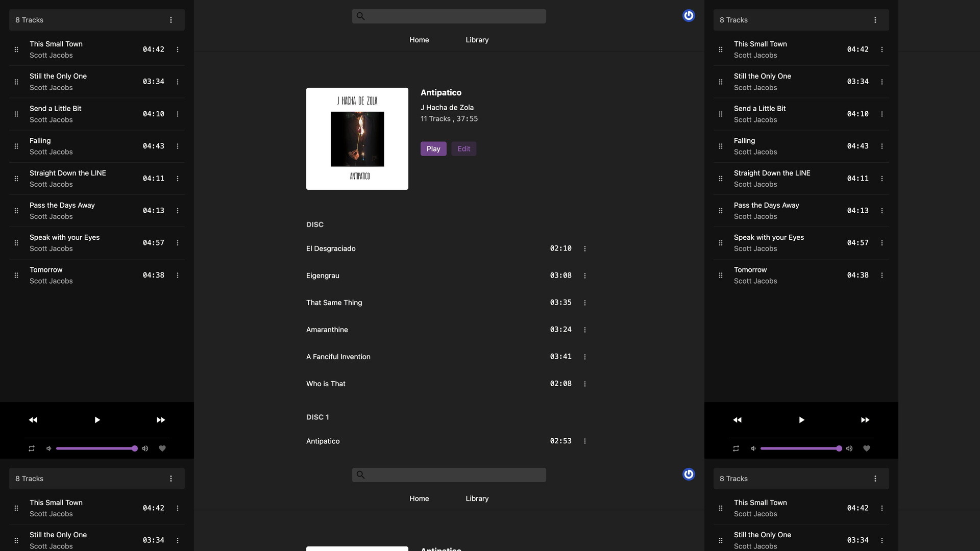Grab drag handle for Speak with your Eyes, right queue
Screen dimensions: 980x551
721,243
